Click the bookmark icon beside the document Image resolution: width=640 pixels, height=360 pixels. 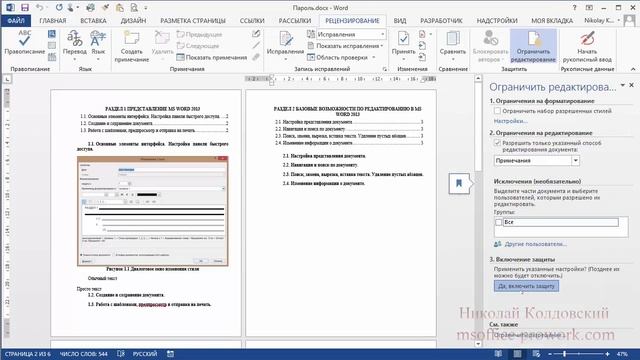coord(459,183)
